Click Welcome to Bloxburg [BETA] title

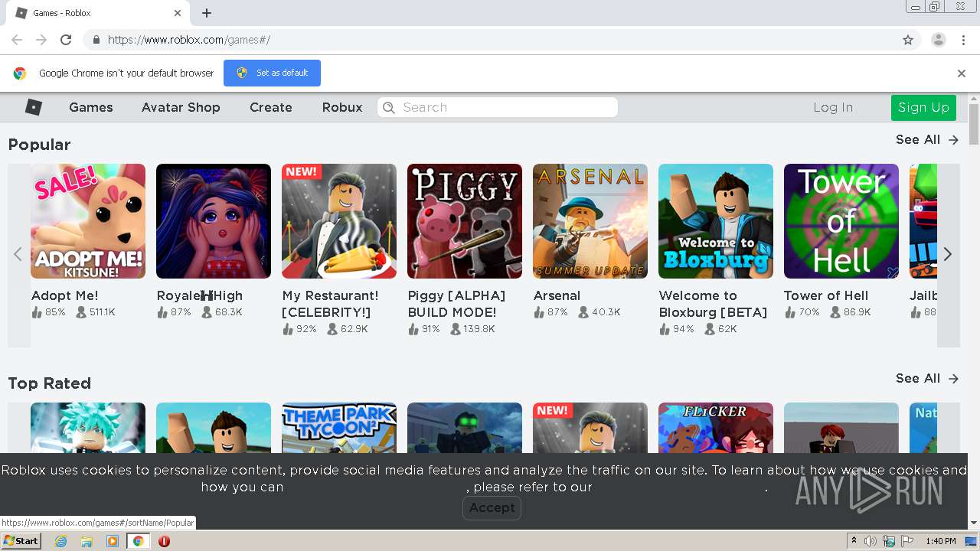(713, 304)
